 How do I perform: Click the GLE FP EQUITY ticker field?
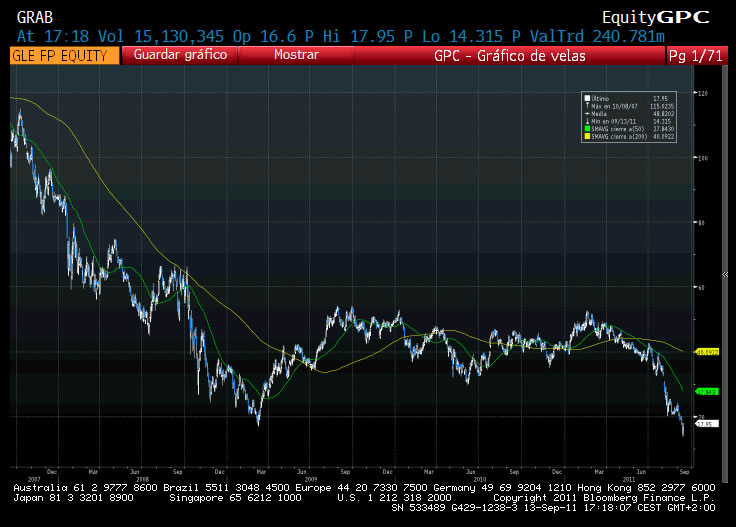(64, 56)
